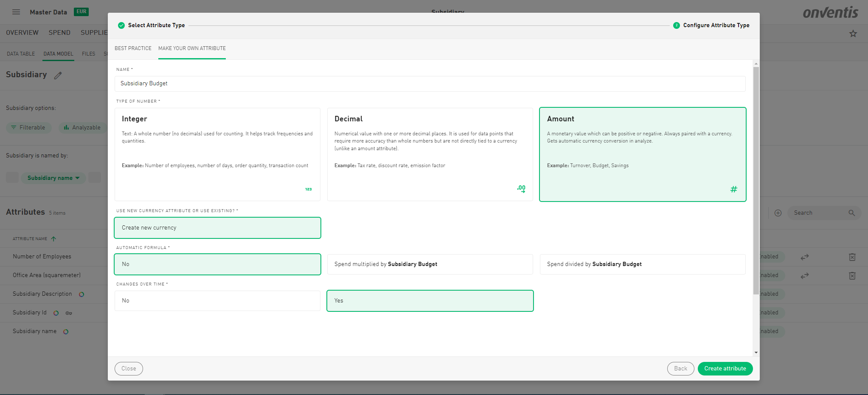Sort by Attribute Name column arrow
Image resolution: width=868 pixels, height=395 pixels.
(53, 239)
